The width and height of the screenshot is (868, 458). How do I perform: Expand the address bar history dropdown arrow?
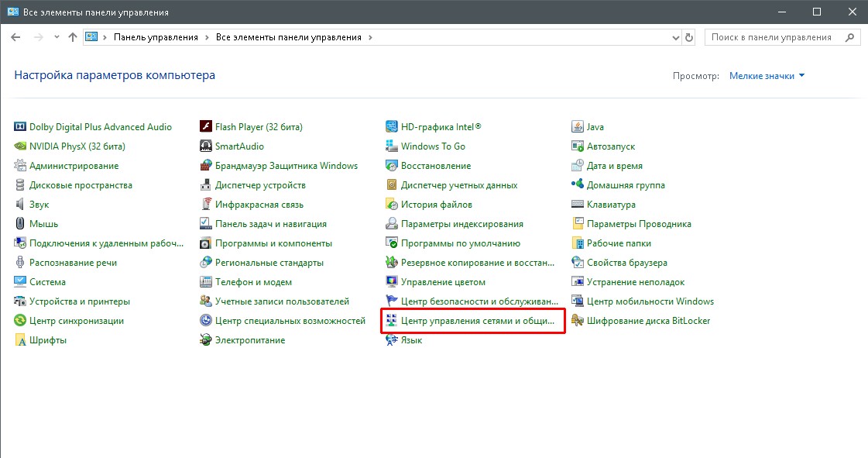[x=675, y=37]
